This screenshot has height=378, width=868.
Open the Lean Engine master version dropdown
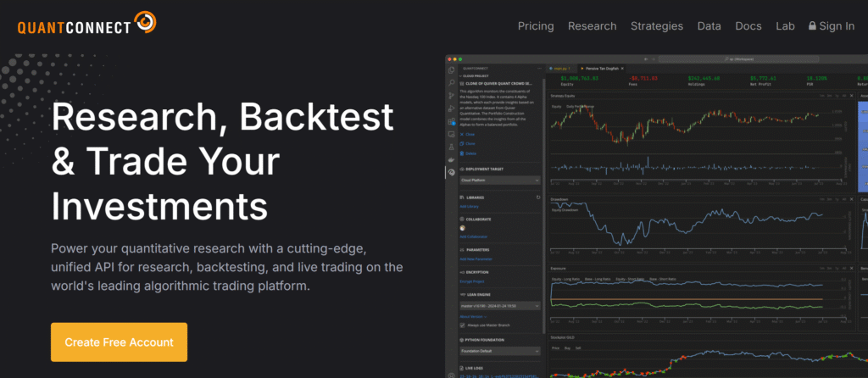[x=500, y=305]
